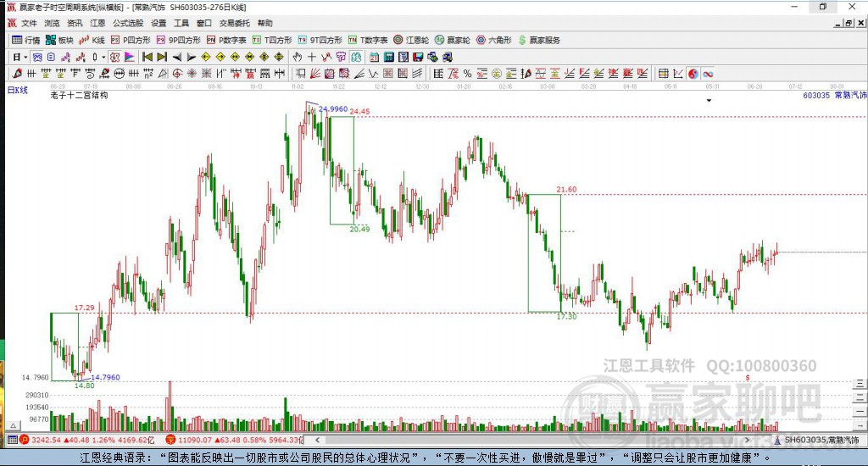Screen dimensions: 868x466
Task: Open the T四方形 tool
Action: pos(272,40)
